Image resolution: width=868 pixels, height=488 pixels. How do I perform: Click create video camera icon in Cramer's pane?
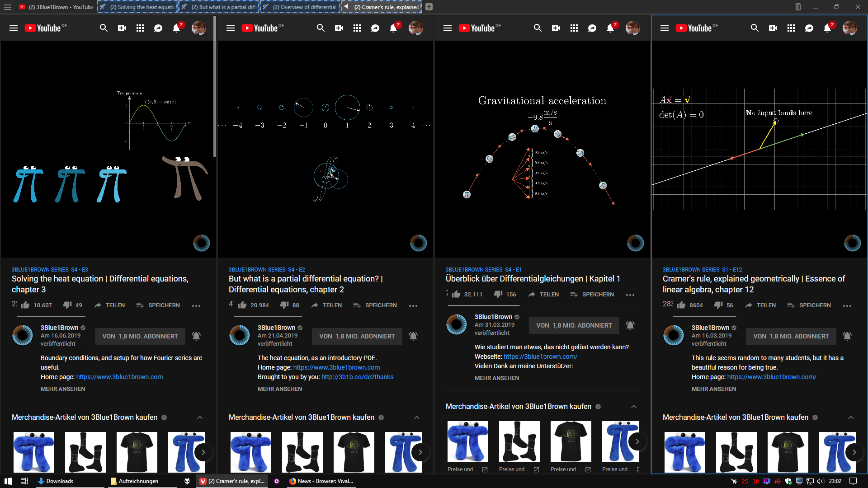coord(773,28)
